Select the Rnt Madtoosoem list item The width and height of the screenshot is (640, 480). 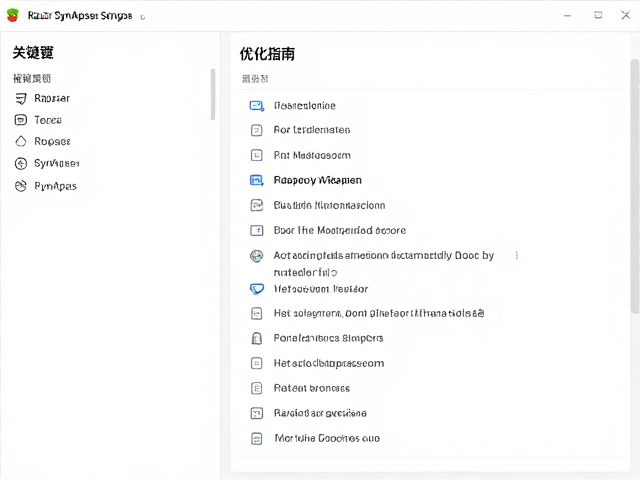tap(312, 155)
